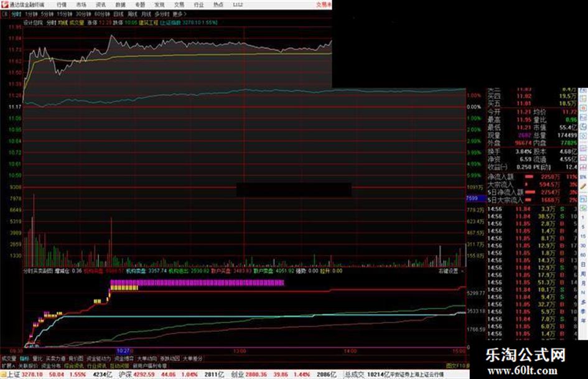Click the 买五 order book row
The height and width of the screenshot is (379, 588).
[x=532, y=103]
